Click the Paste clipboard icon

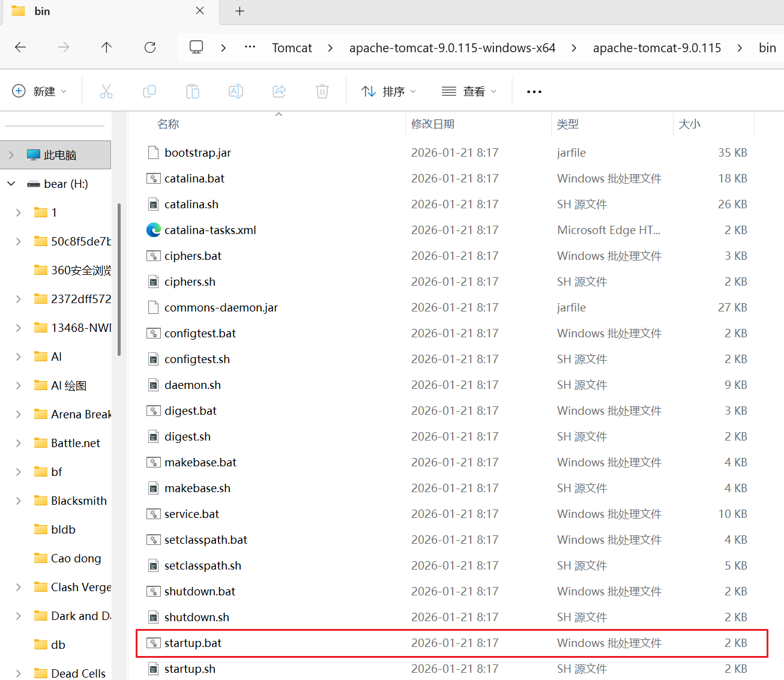coord(193,91)
